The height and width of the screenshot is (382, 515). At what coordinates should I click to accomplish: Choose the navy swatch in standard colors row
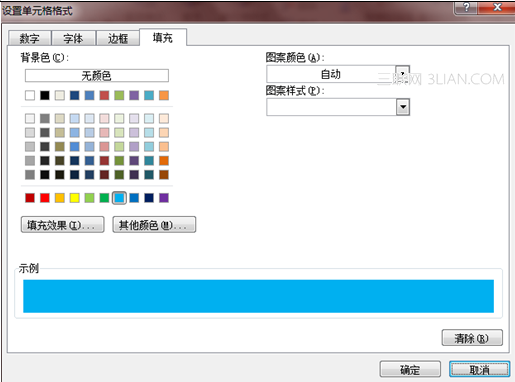149,198
